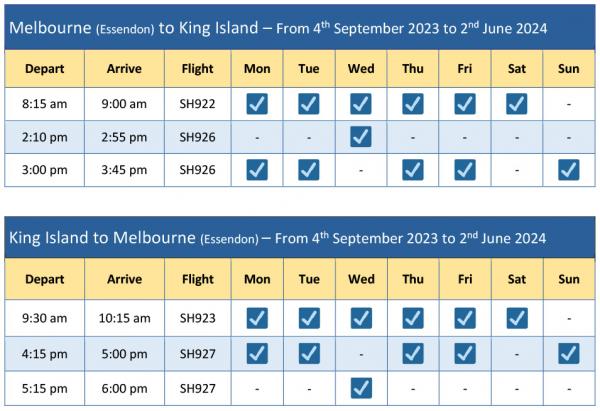
Task: Toggle Wednesday checkbox for 5:15 pm departure
Action: [x=361, y=385]
